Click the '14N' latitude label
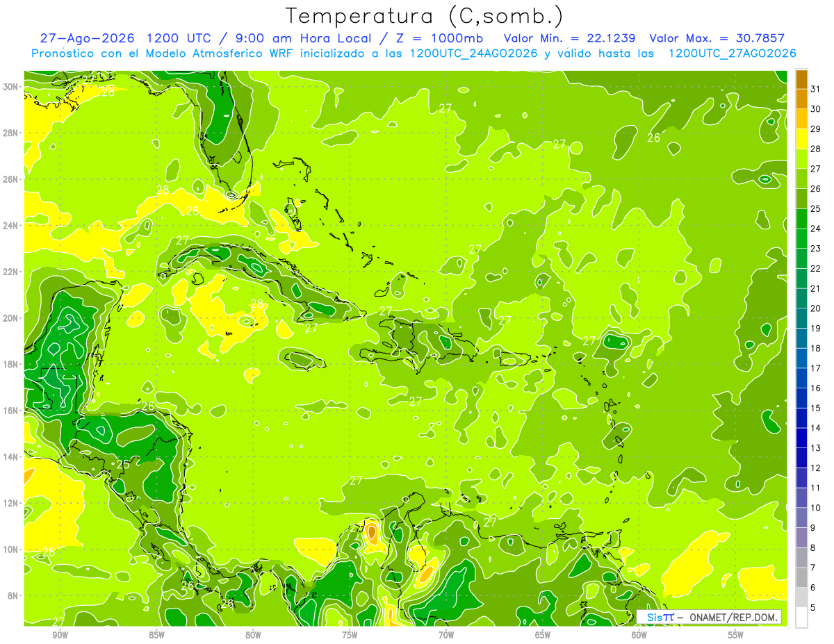 pos(12,456)
